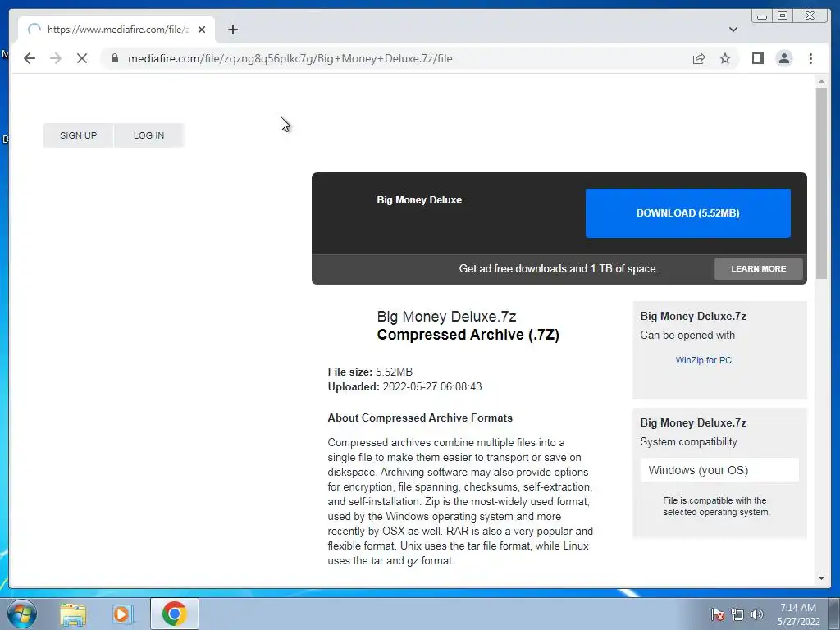
Task: Click the Big Money Deluxe.7z file name heading
Action: point(446,317)
